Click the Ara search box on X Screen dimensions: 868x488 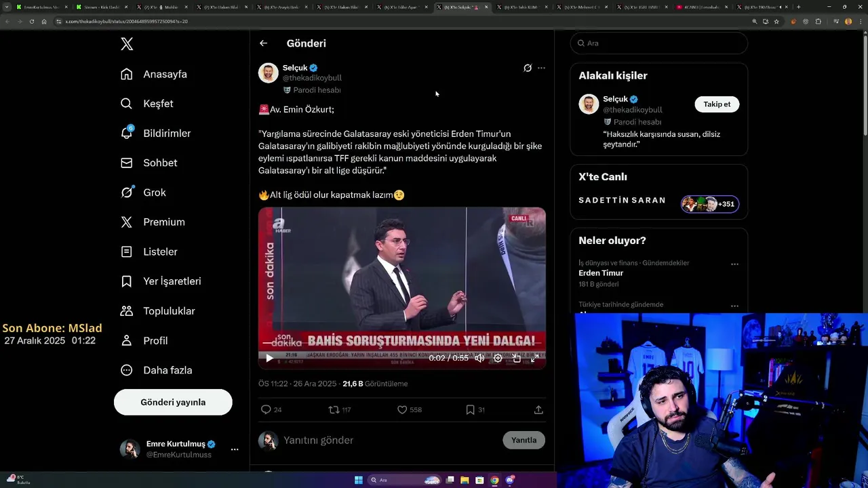[658, 43]
